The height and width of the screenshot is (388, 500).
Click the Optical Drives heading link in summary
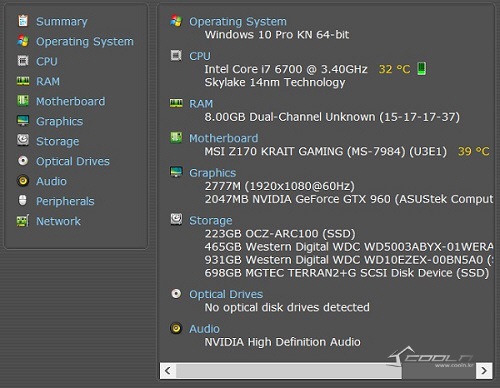(226, 294)
